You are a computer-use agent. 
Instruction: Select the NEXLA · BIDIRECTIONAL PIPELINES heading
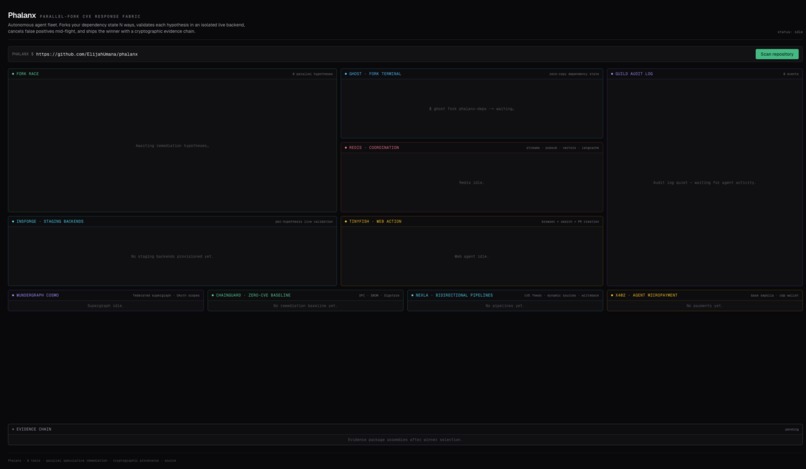point(454,295)
